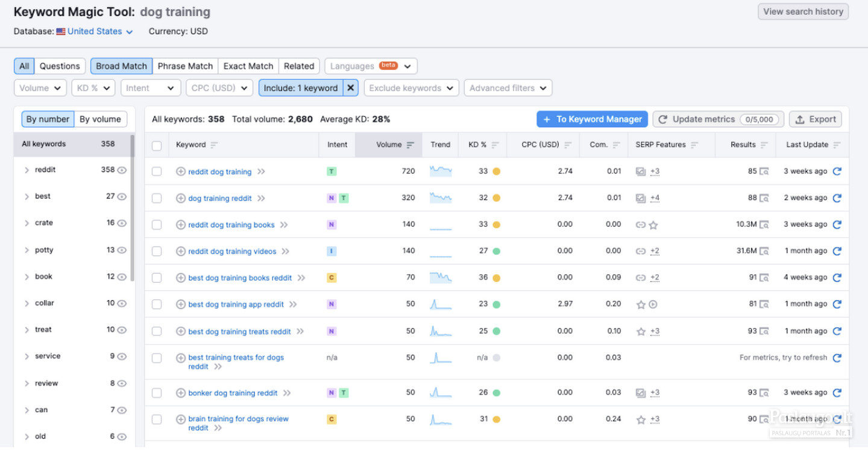Screen dimensions: 868x452
Task: Click View search history button
Action: (803, 11)
